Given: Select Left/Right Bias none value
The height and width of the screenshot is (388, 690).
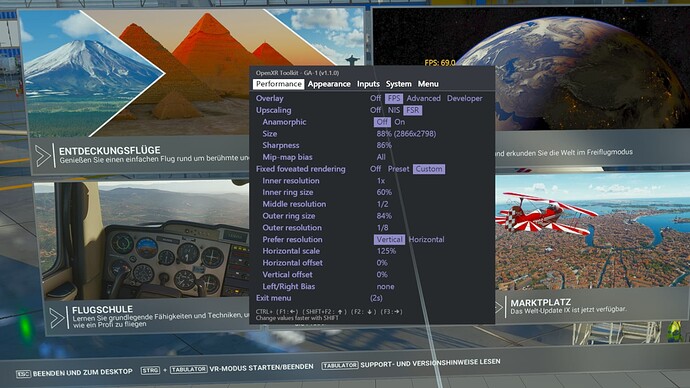Looking at the screenshot, I should tap(385, 286).
